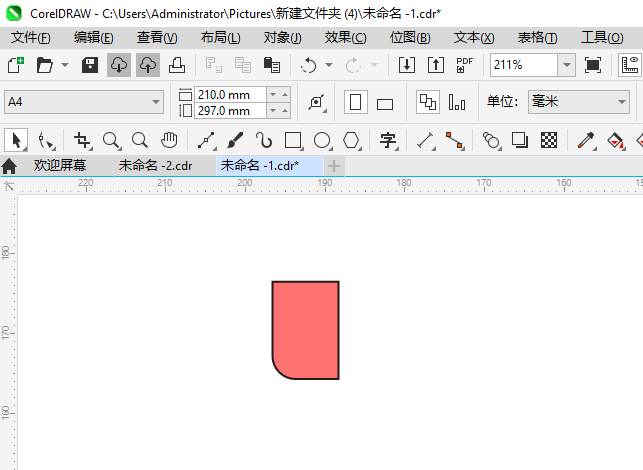This screenshot has width=643, height=470.
Task: Select the Dimension line tool
Action: [x=426, y=140]
